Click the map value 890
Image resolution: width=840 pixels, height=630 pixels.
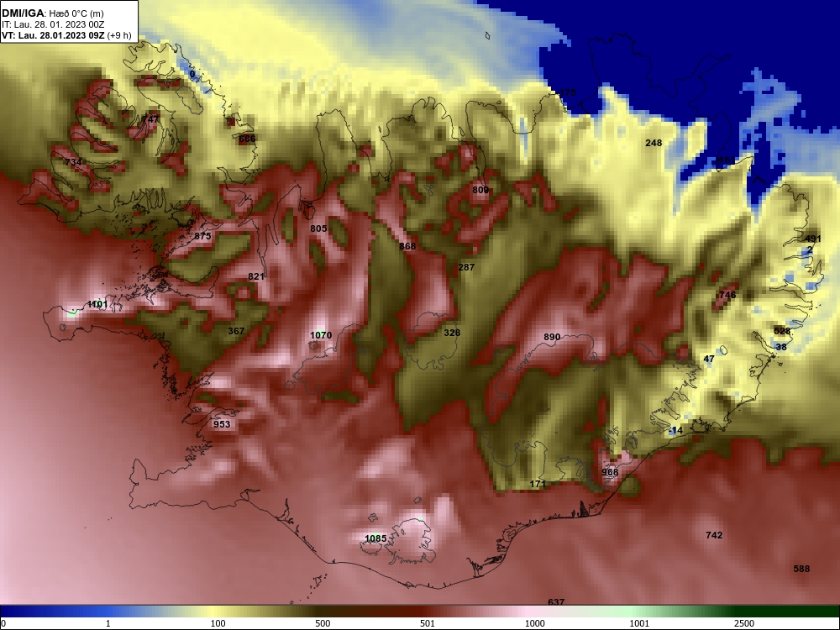click(552, 337)
